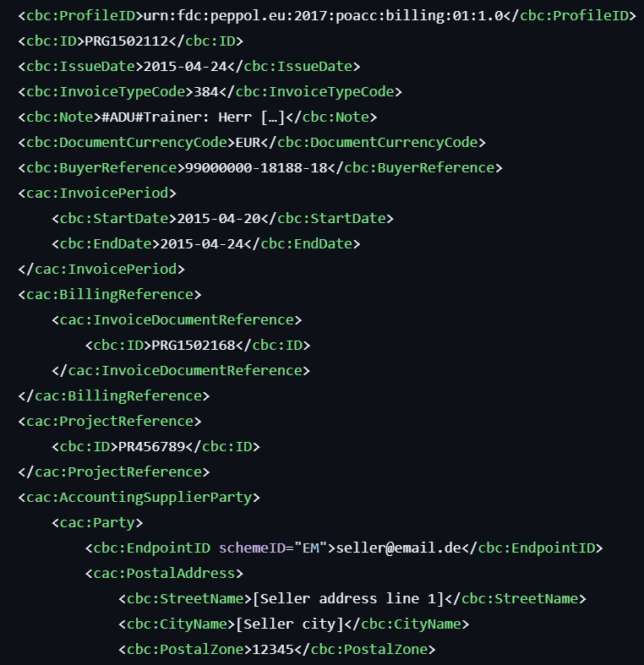
Task: Click the postal zone value 12345
Action: [x=273, y=649]
